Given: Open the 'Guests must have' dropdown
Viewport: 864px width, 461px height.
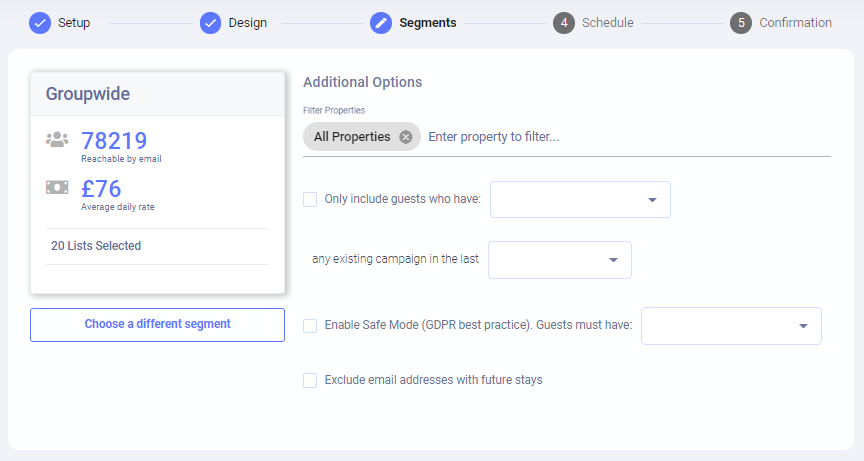Looking at the screenshot, I should 731,326.
